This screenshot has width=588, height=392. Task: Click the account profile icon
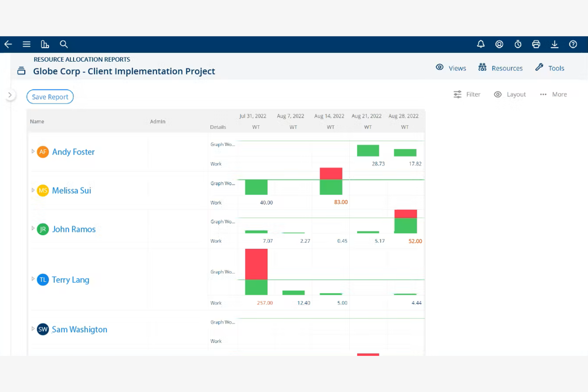[499, 44]
